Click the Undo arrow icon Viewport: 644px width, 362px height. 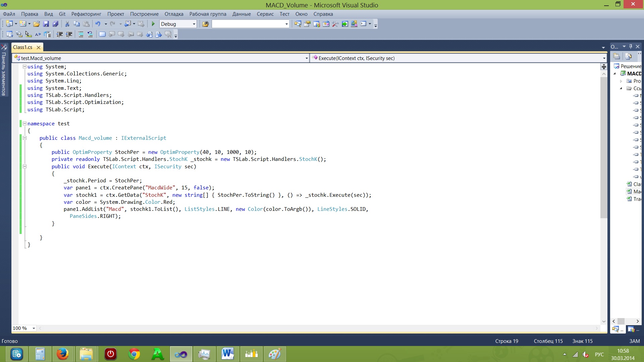98,24
